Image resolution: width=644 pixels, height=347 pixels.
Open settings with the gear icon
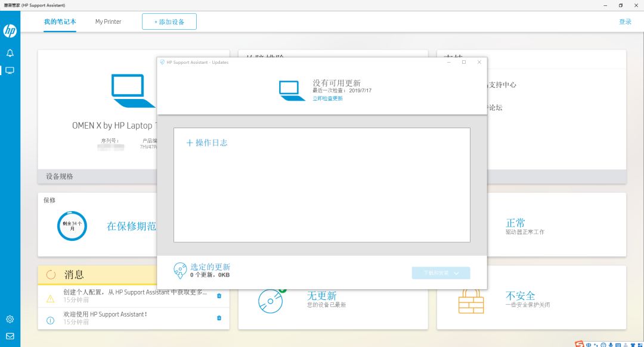pyautogui.click(x=10, y=319)
